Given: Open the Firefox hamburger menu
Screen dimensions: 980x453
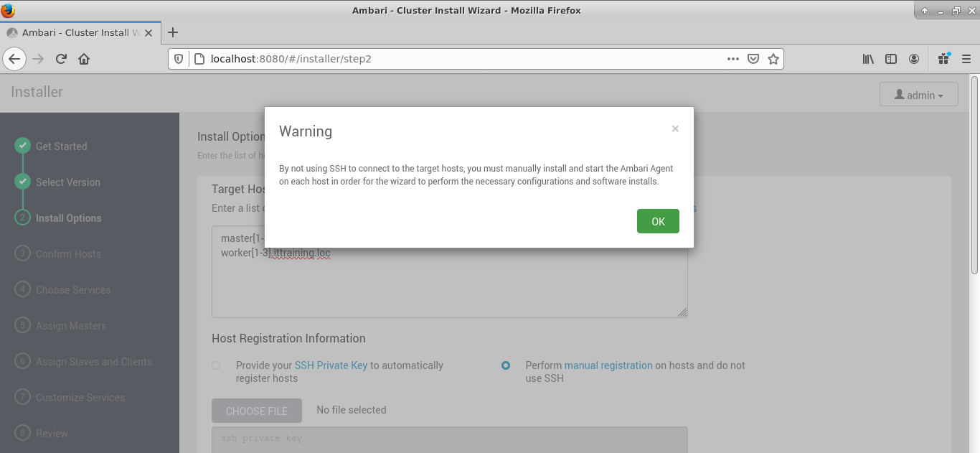Looking at the screenshot, I should pyautogui.click(x=966, y=59).
